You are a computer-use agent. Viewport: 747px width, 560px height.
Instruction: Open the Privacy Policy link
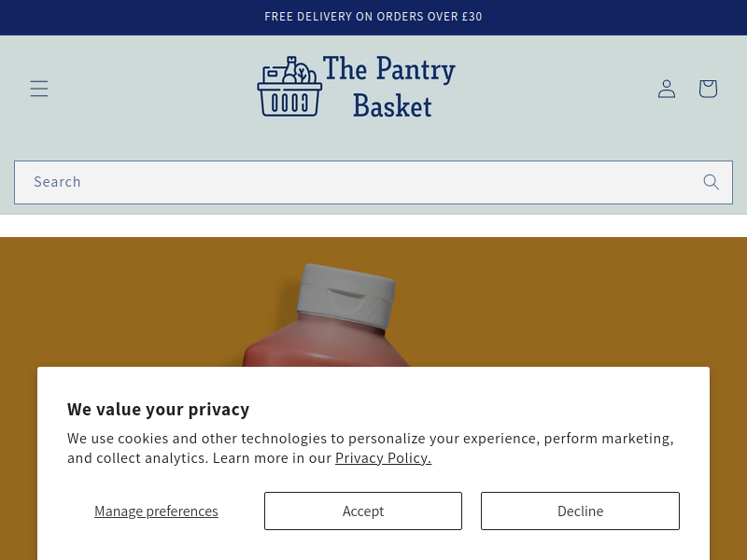(x=384, y=458)
